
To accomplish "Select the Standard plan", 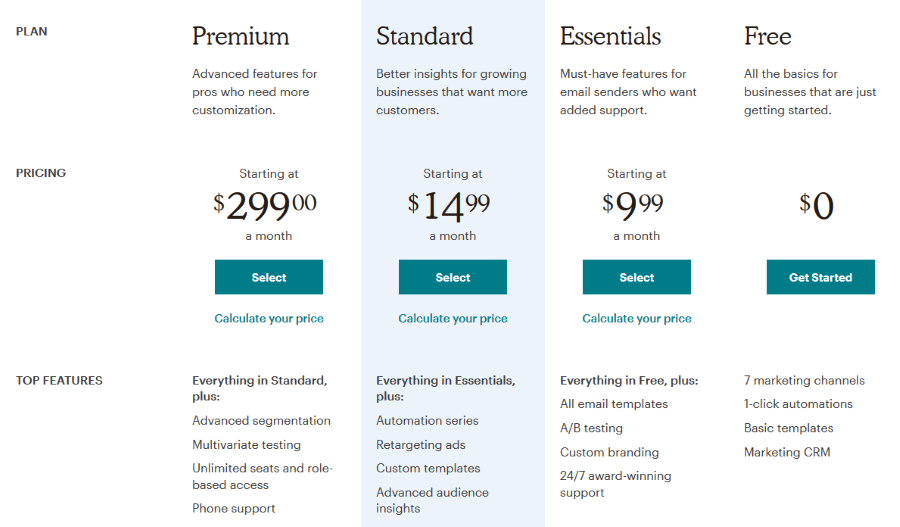I will coord(453,277).
